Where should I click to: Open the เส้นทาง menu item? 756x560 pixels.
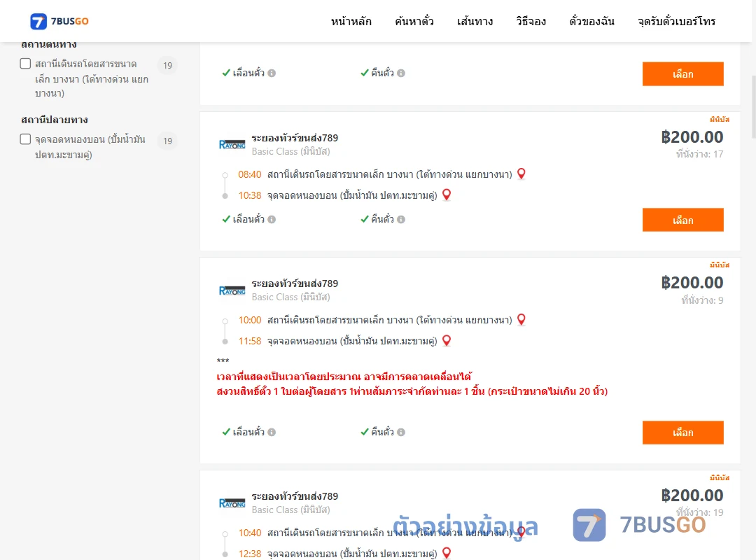point(475,21)
